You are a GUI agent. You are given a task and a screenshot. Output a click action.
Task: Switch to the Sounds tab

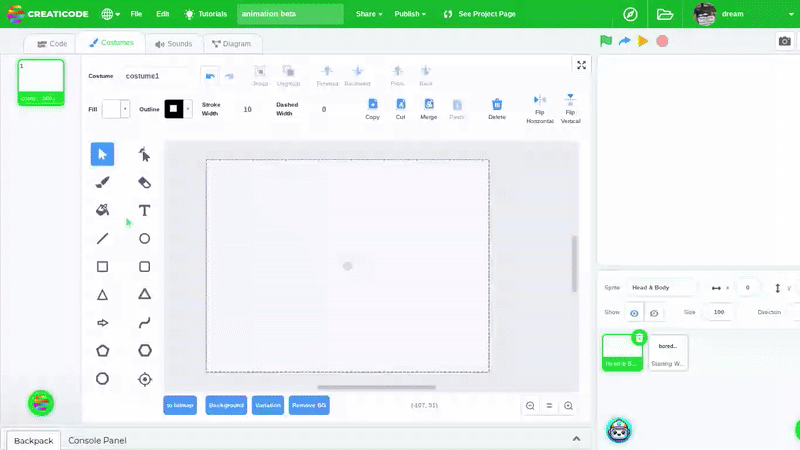[x=173, y=44]
